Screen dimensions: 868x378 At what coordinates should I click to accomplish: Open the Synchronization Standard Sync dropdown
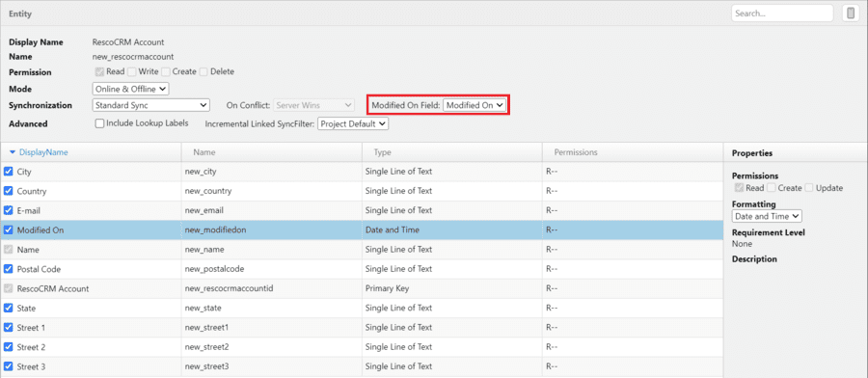point(150,104)
